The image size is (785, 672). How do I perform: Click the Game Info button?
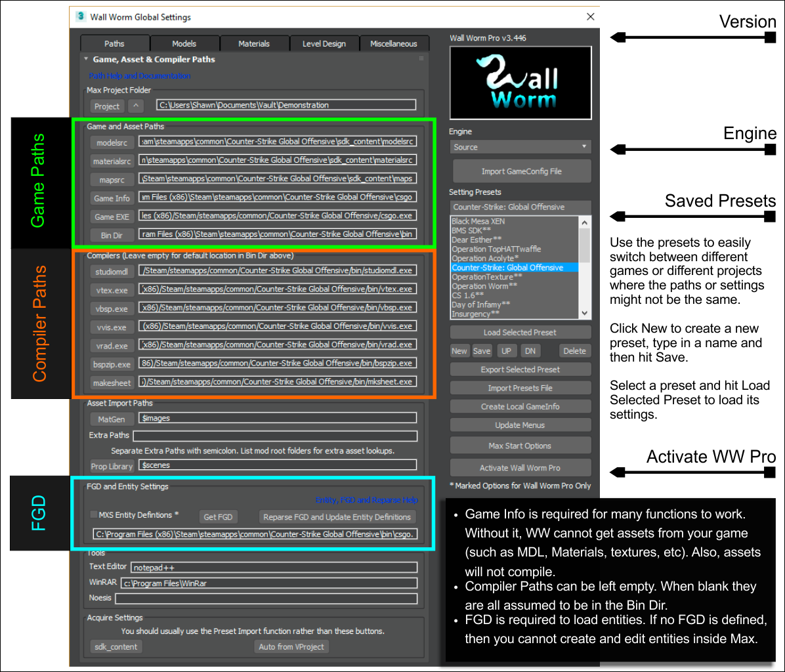click(x=112, y=198)
